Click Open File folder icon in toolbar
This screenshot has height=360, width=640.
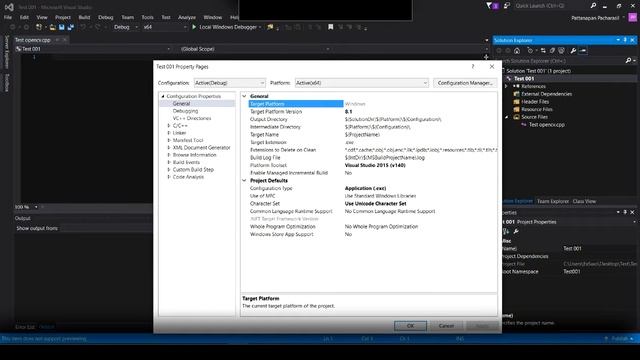tap(53, 27)
